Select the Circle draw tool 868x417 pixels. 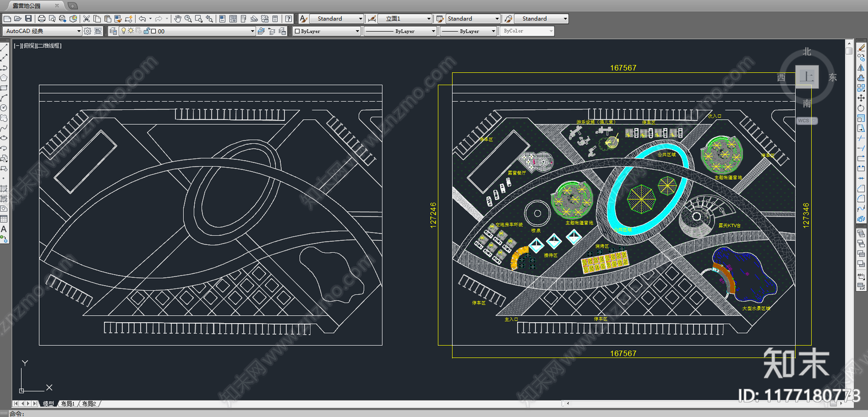click(4, 107)
